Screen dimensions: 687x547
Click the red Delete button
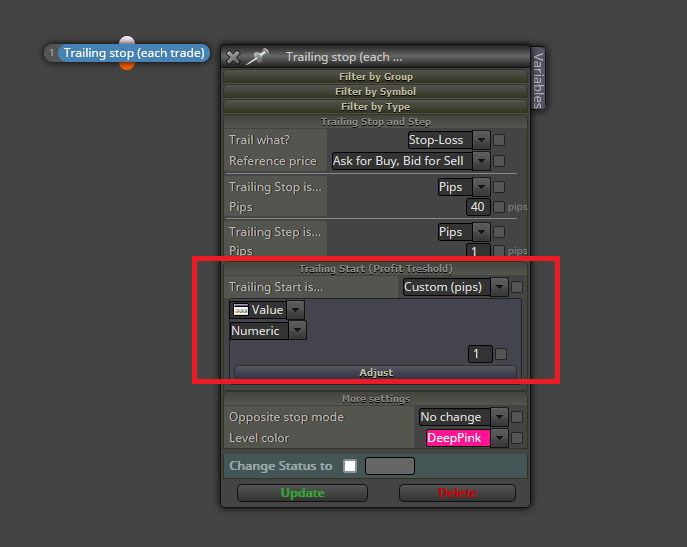point(457,493)
